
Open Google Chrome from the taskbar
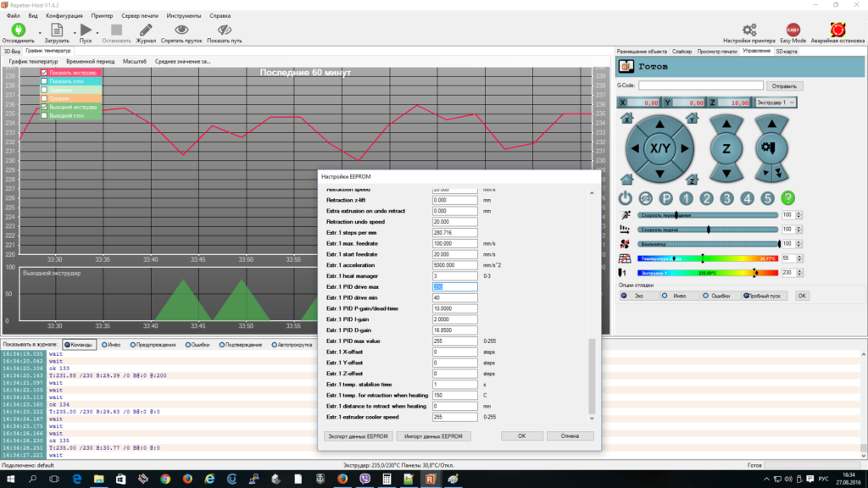165,480
